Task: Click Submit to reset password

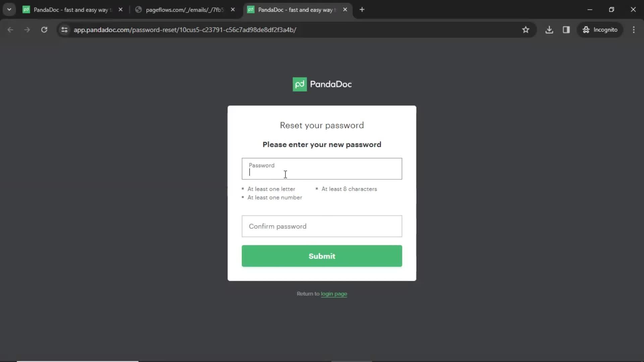Action: pyautogui.click(x=322, y=256)
